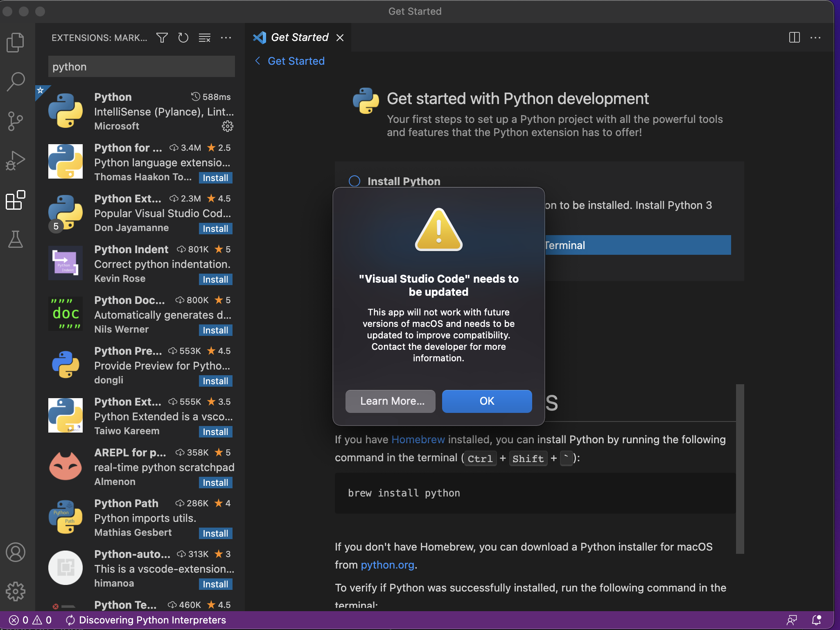Click Discovering Python Interpreters status
The image size is (840, 630).
(x=146, y=620)
